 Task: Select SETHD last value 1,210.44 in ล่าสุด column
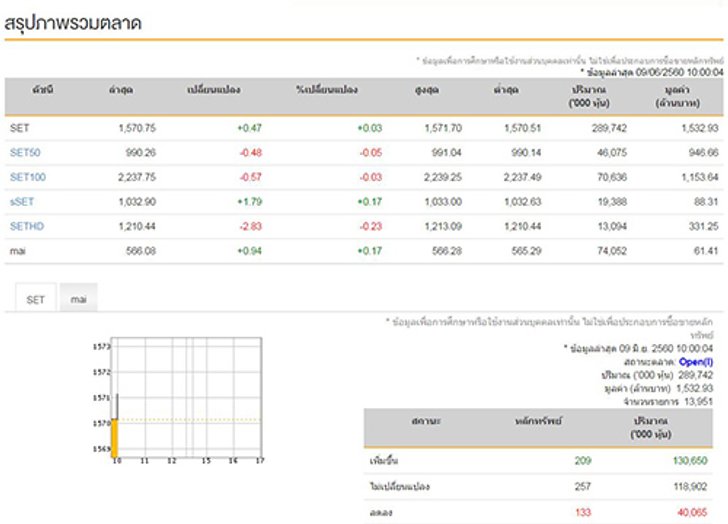pyautogui.click(x=137, y=226)
